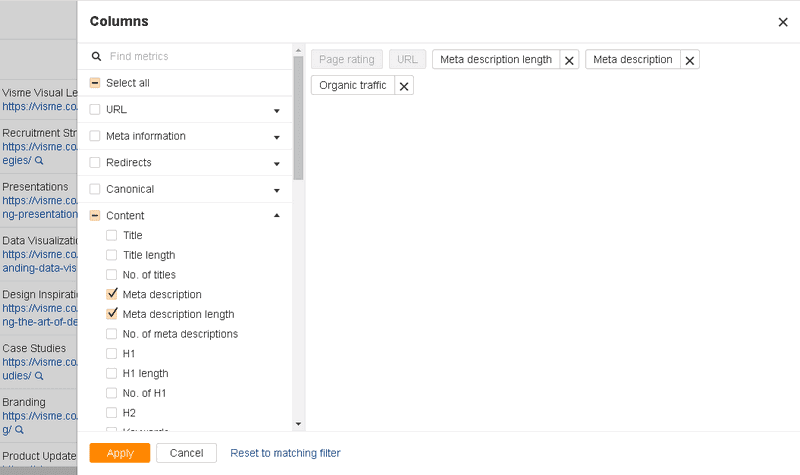The height and width of the screenshot is (475, 800).
Task: Click Reset to matching filter link
Action: pyautogui.click(x=285, y=453)
